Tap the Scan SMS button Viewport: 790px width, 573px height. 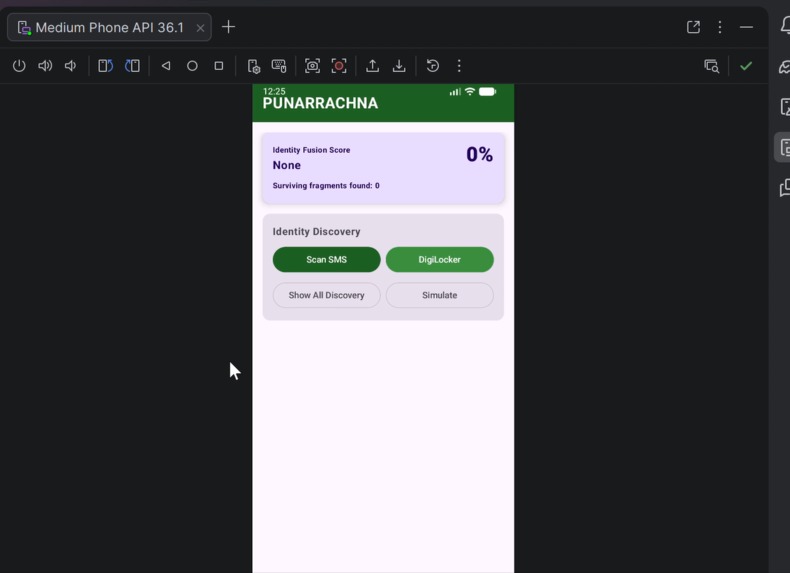pos(326,260)
